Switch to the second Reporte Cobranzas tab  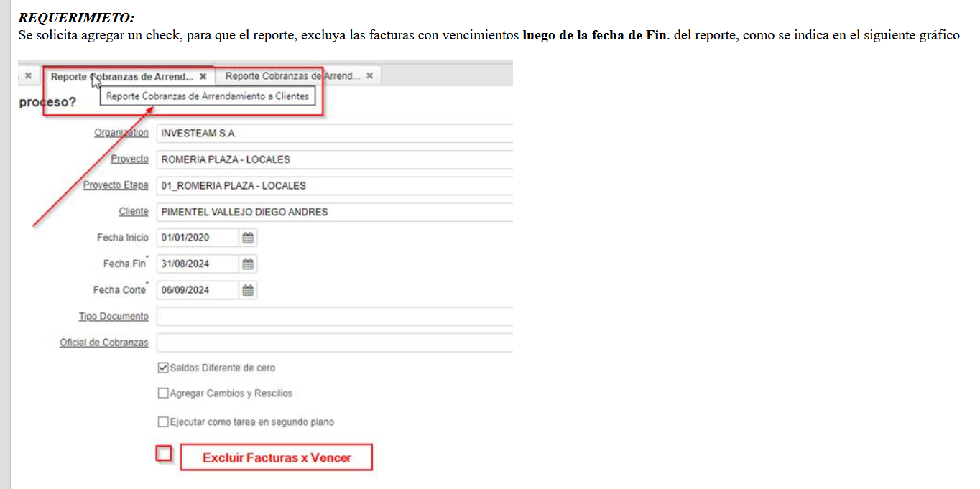(x=292, y=76)
